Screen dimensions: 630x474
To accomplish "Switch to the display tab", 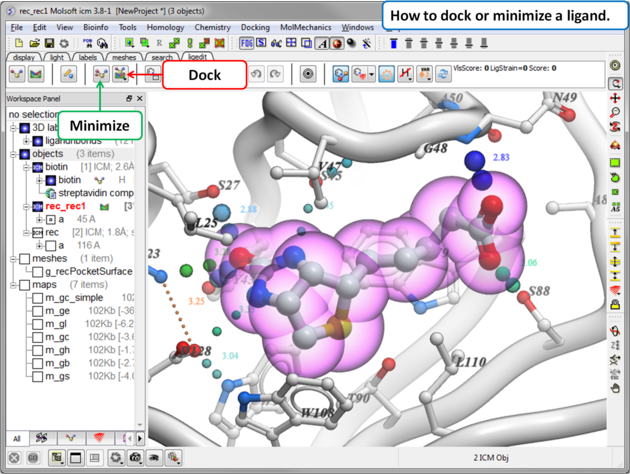I will coord(24,57).
